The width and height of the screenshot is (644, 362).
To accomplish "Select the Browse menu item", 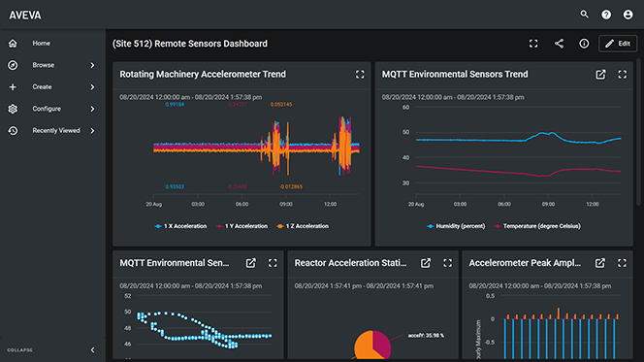I will (x=43, y=65).
